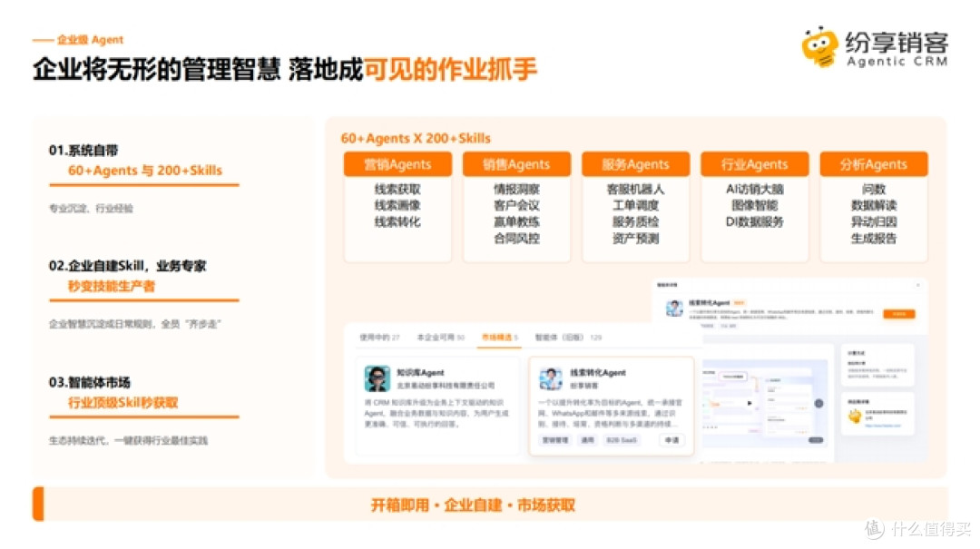
Task: Open the provider link in the detail sidebar
Action: (x=883, y=426)
